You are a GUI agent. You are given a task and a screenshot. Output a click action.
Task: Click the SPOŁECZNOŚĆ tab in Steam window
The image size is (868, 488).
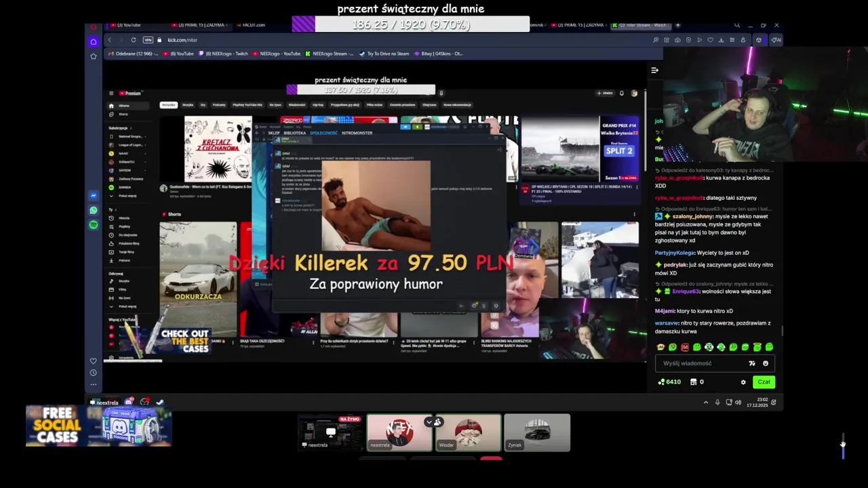point(323,133)
